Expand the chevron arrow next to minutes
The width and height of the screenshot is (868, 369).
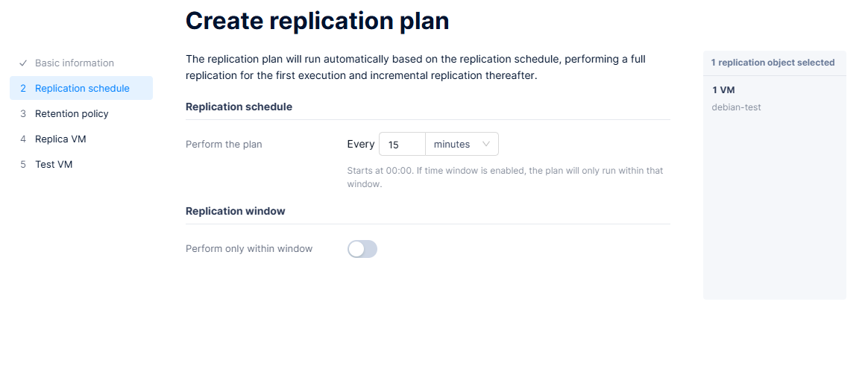coord(486,145)
